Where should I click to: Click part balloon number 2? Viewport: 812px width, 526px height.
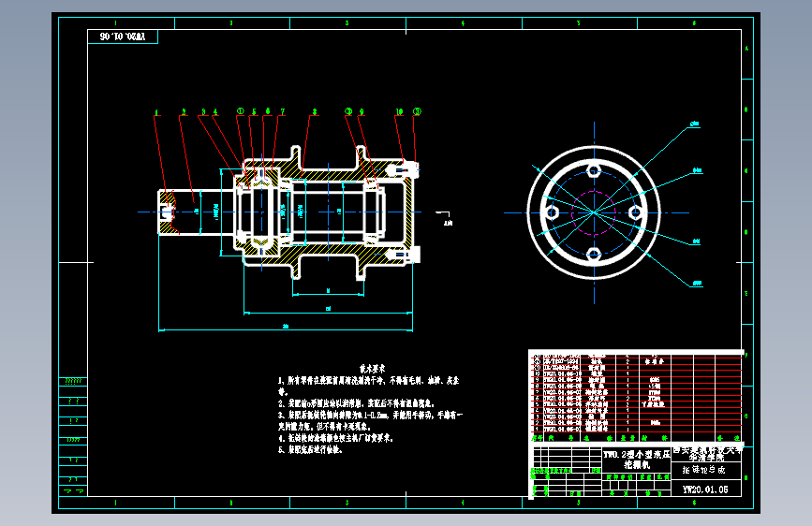point(184,111)
